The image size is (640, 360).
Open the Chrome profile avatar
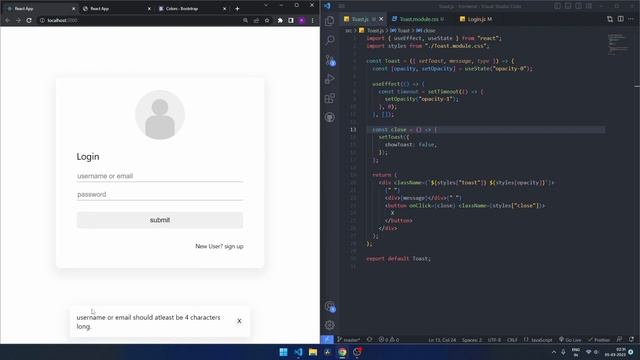[x=302, y=20]
